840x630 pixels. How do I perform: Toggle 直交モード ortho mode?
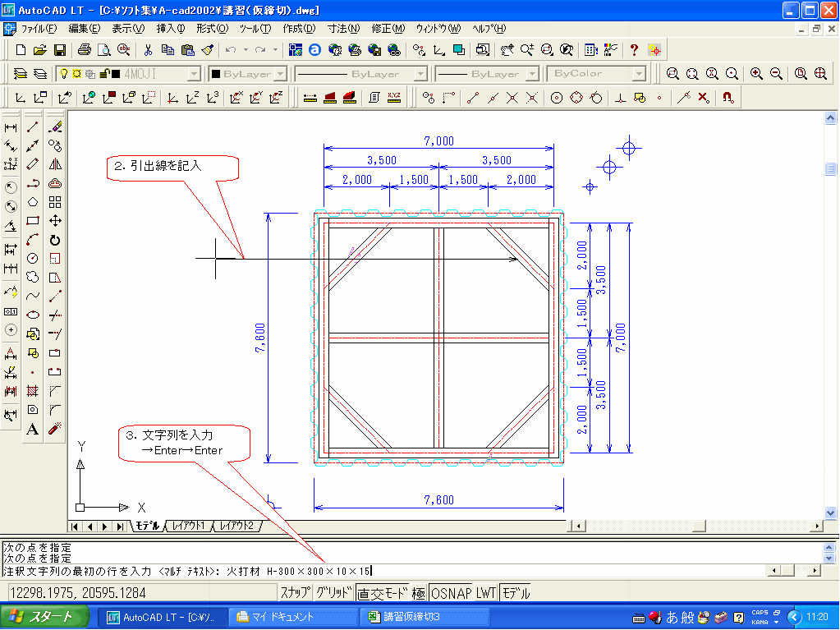click(x=383, y=592)
